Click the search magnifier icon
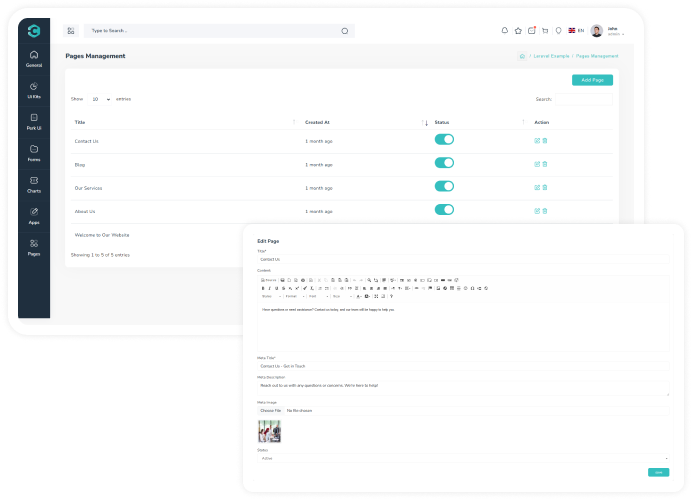Viewport: 692px width, 500px height. tap(345, 31)
